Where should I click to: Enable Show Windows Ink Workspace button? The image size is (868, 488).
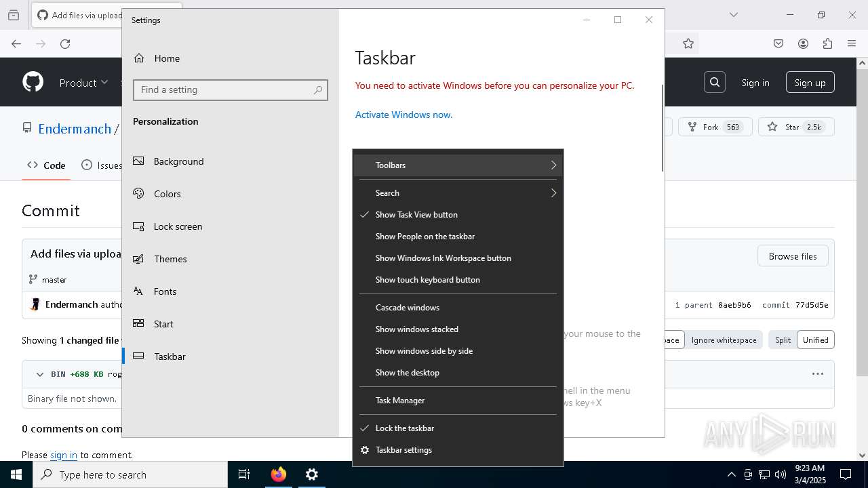[x=458, y=258]
